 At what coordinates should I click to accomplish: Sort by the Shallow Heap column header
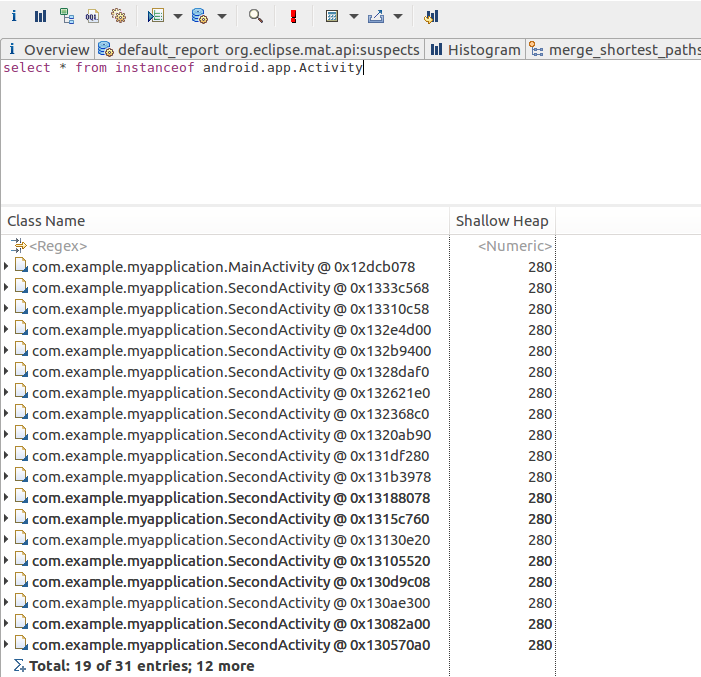502,221
